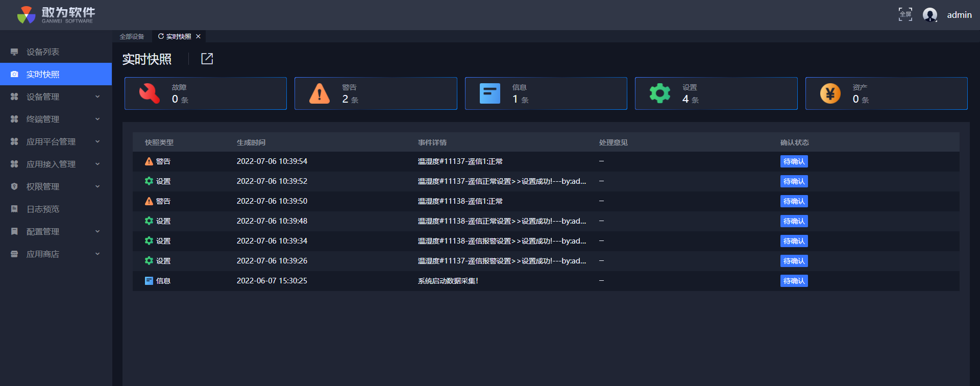Click 待确认 for the 10:39:26 row
980x386 pixels.
[794, 261]
